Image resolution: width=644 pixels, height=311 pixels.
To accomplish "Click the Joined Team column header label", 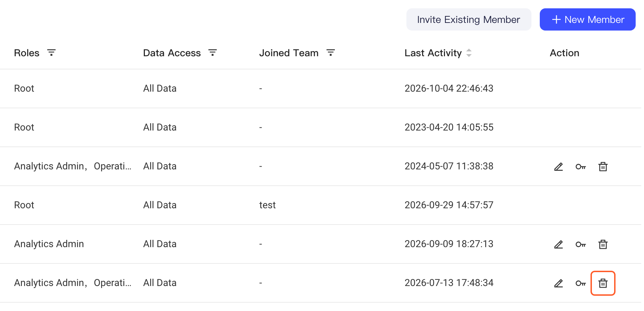I will point(289,53).
